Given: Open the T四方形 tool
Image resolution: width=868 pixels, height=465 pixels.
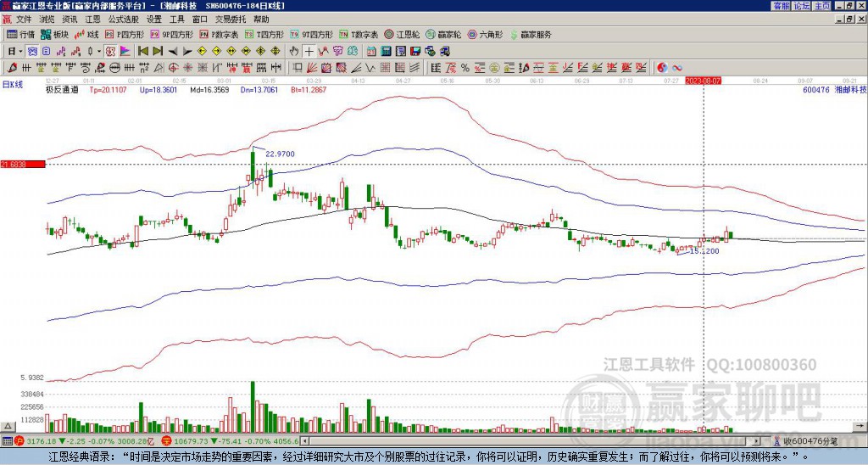Looking at the screenshot, I should pyautogui.click(x=264, y=34).
